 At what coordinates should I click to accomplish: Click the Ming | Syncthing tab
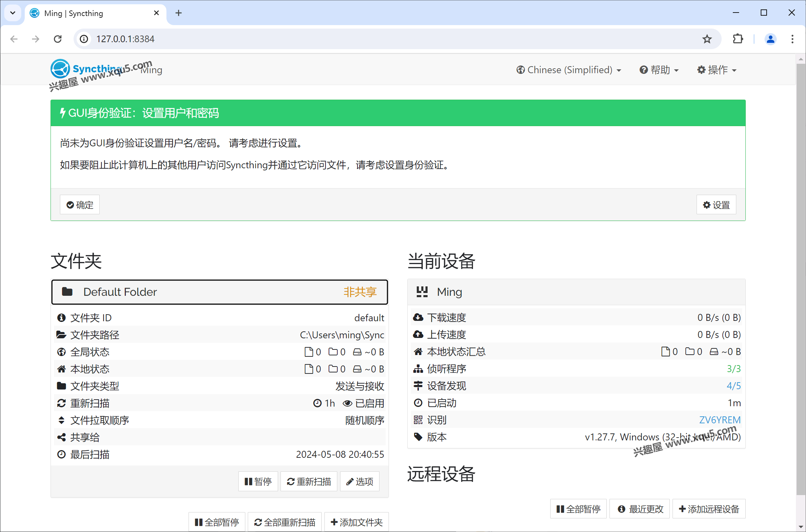tap(95, 13)
